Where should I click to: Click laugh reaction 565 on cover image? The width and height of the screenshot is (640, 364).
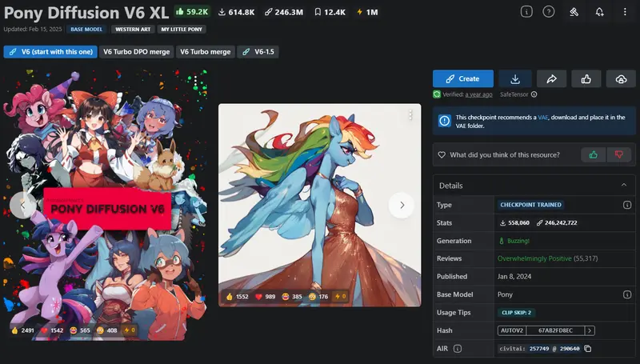pyautogui.click(x=79, y=330)
